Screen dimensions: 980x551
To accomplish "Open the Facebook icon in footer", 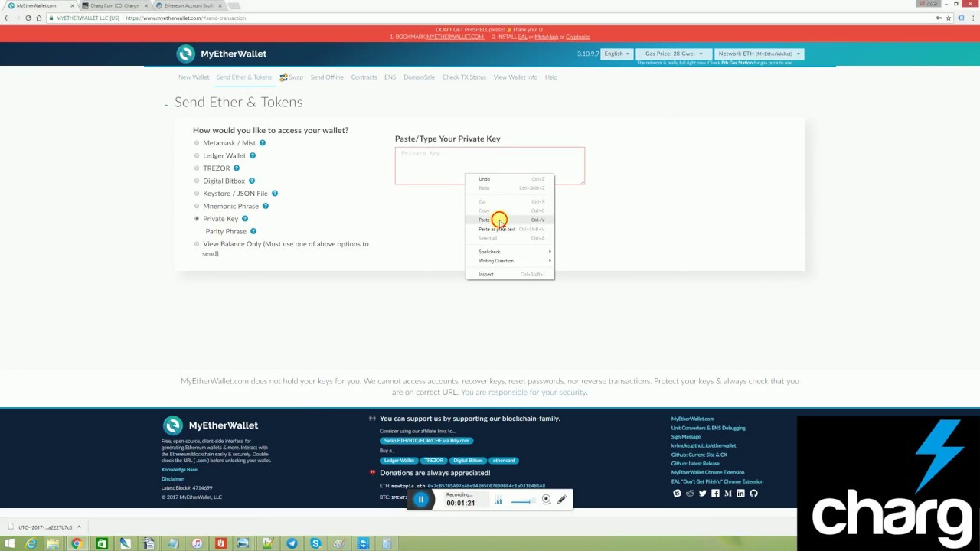I will click(x=715, y=494).
